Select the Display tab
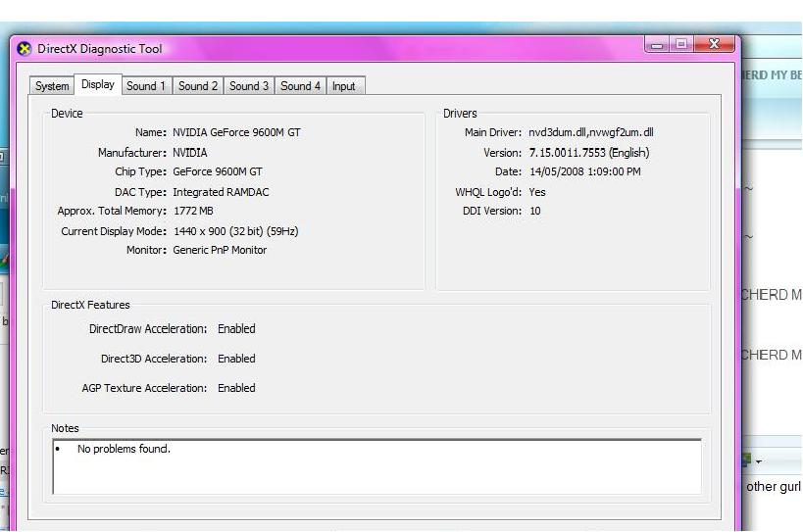This screenshot has width=803, height=532. coord(98,85)
